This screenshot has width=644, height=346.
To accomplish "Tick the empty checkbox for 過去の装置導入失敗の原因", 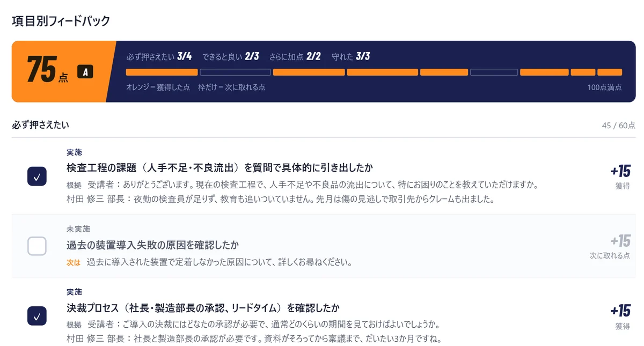I will point(37,246).
